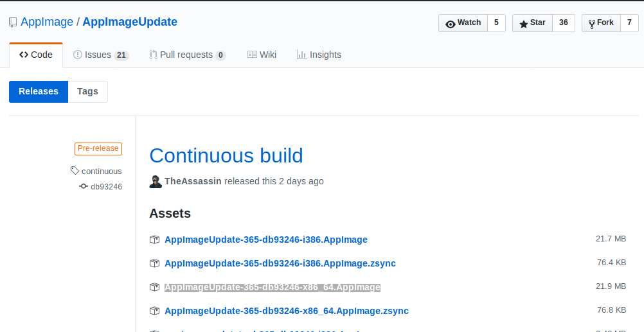The width and height of the screenshot is (644, 332).
Task: Open the AppImageUpdate repository link
Action: click(x=130, y=22)
